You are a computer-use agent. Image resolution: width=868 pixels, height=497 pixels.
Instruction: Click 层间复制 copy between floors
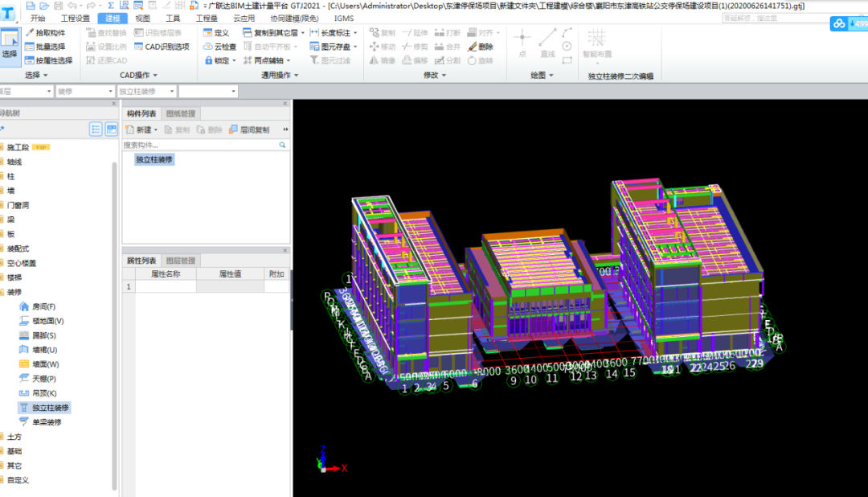coord(249,129)
